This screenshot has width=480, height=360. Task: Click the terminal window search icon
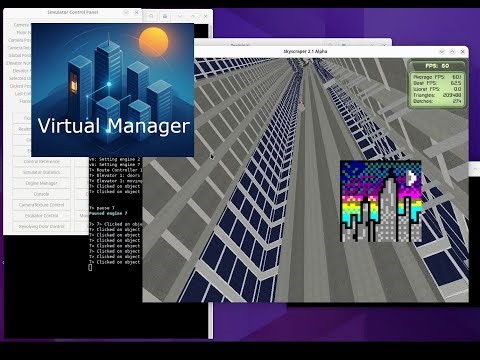tap(151, 16)
